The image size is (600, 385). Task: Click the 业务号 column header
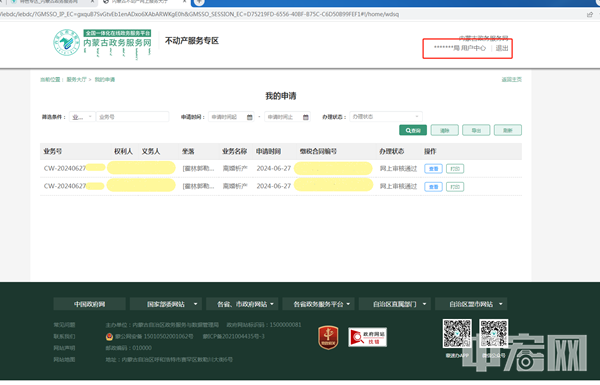(x=53, y=152)
